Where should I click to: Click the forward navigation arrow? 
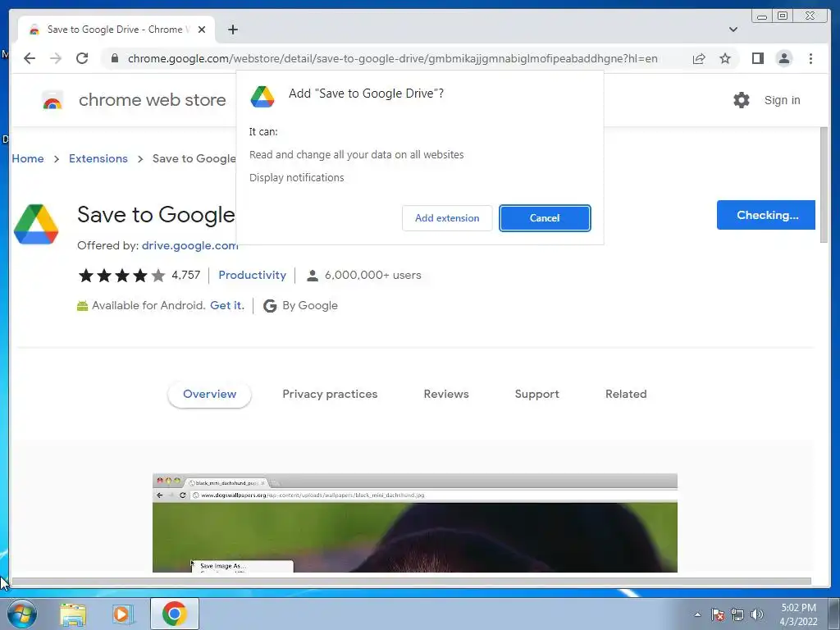click(56, 58)
